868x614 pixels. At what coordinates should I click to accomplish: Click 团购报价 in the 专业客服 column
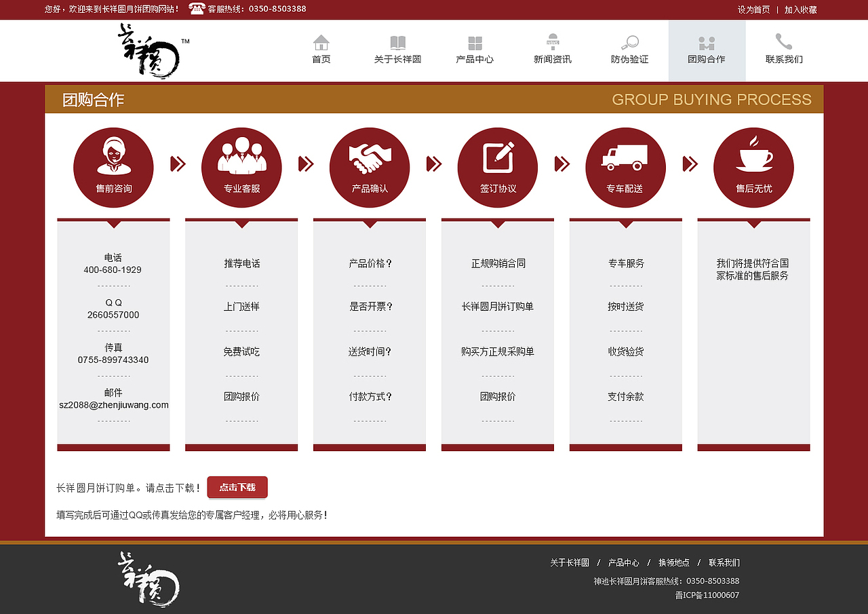pyautogui.click(x=242, y=396)
